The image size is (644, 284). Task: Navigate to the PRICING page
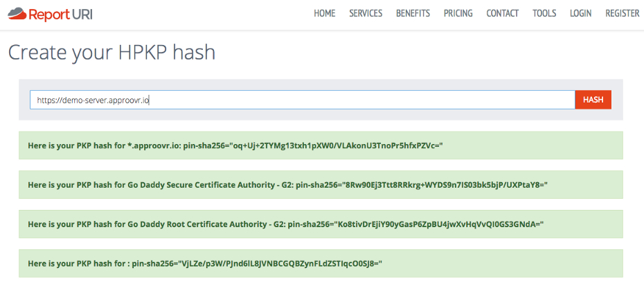[x=458, y=13]
